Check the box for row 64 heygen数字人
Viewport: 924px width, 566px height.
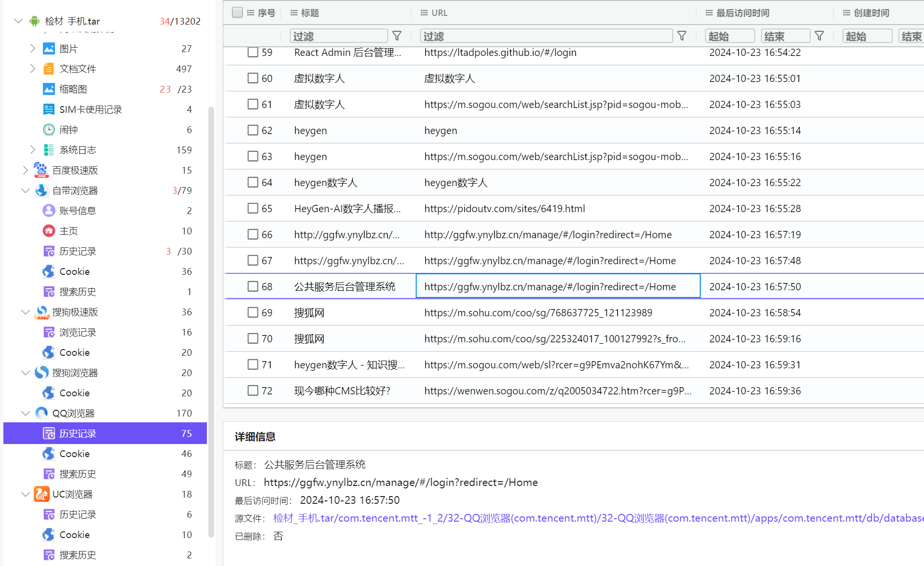pyautogui.click(x=253, y=182)
